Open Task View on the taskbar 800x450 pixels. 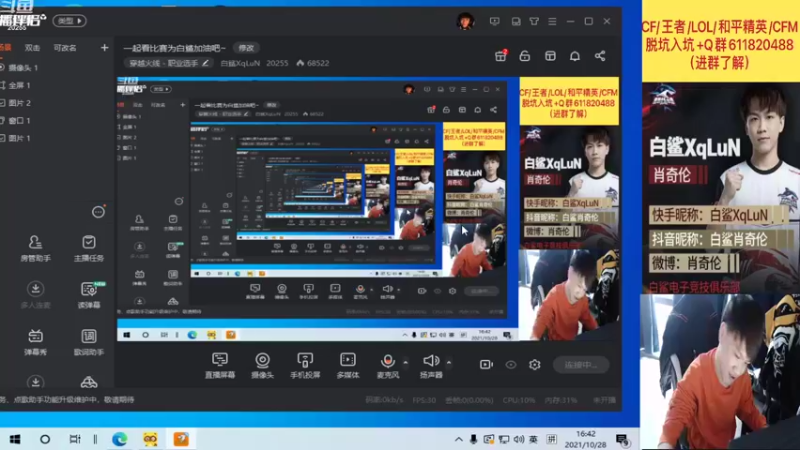pos(75,439)
